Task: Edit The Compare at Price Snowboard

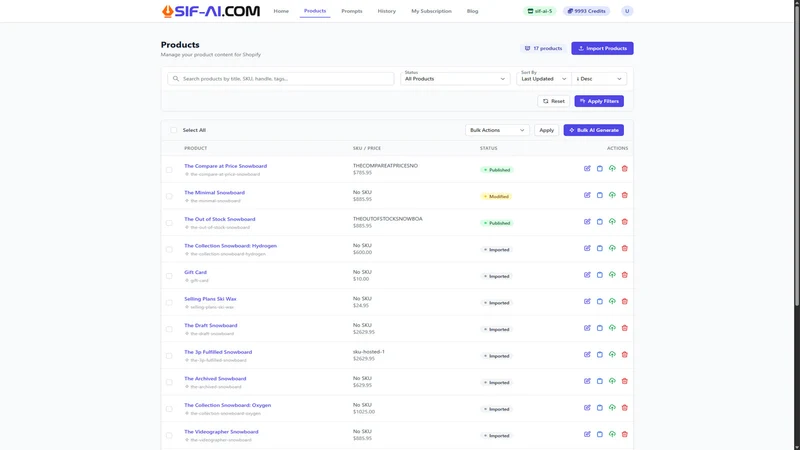Action: 587,168
